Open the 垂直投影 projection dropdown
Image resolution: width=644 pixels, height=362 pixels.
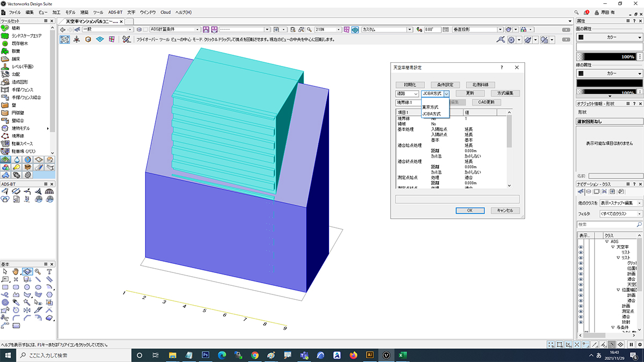tap(478, 29)
